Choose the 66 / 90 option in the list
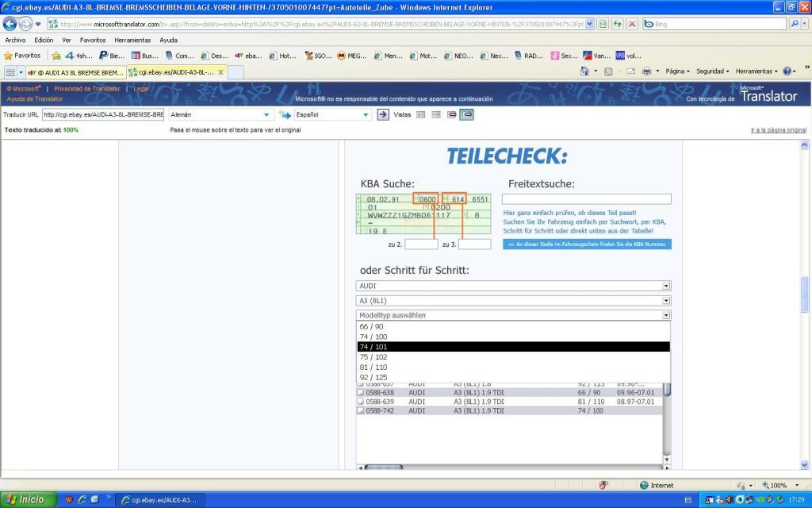This screenshot has width=812, height=508. 513,326
